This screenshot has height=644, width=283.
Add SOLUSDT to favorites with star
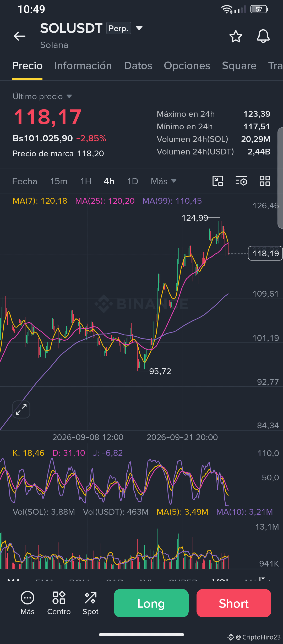[236, 36]
